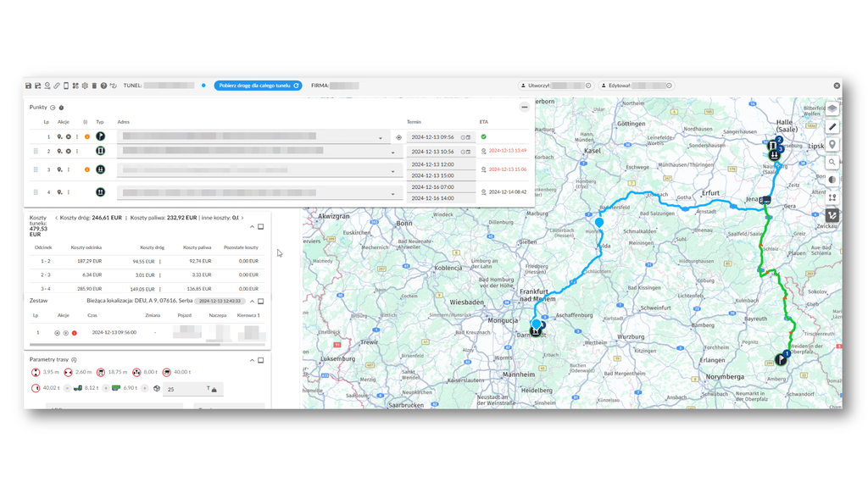This screenshot has height=488, width=868.
Task: Open the address dropdown for point 3
Action: (x=393, y=171)
